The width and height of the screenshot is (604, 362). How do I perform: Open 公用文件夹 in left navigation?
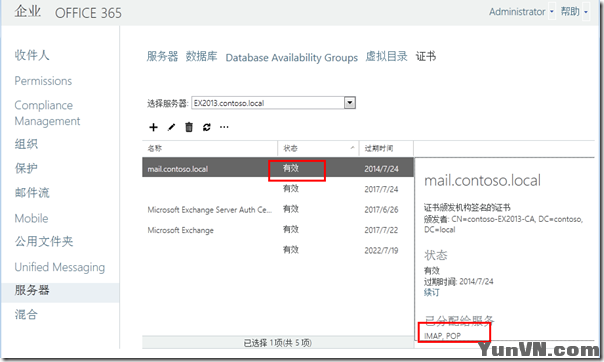pos(44,241)
